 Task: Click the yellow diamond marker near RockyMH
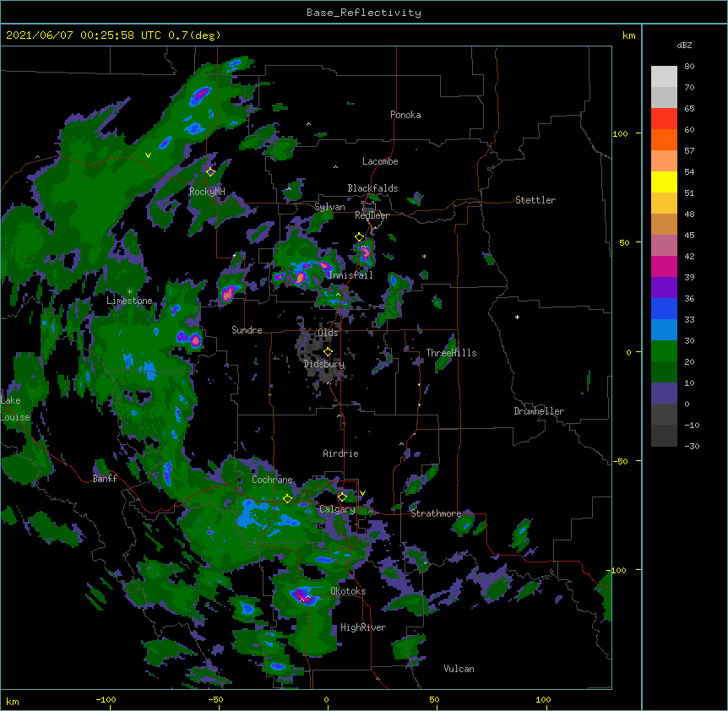(x=211, y=171)
